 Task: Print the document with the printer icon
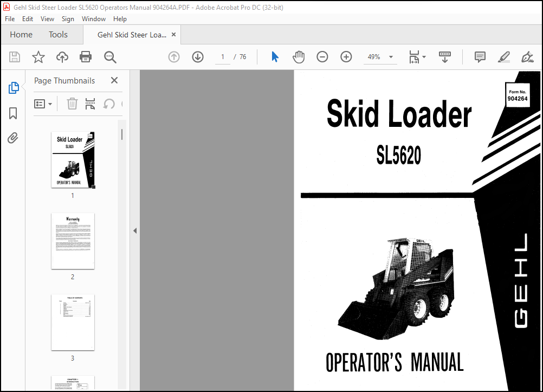[86, 57]
